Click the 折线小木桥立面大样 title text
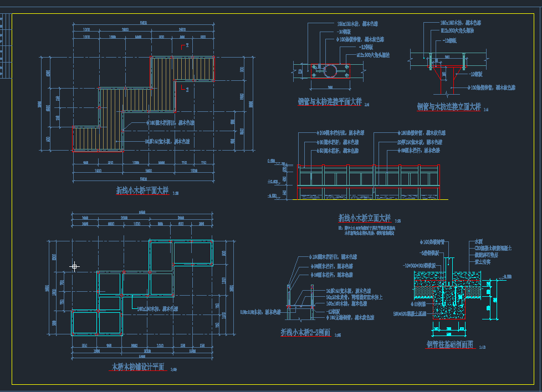The image size is (542, 392). pos(364,218)
